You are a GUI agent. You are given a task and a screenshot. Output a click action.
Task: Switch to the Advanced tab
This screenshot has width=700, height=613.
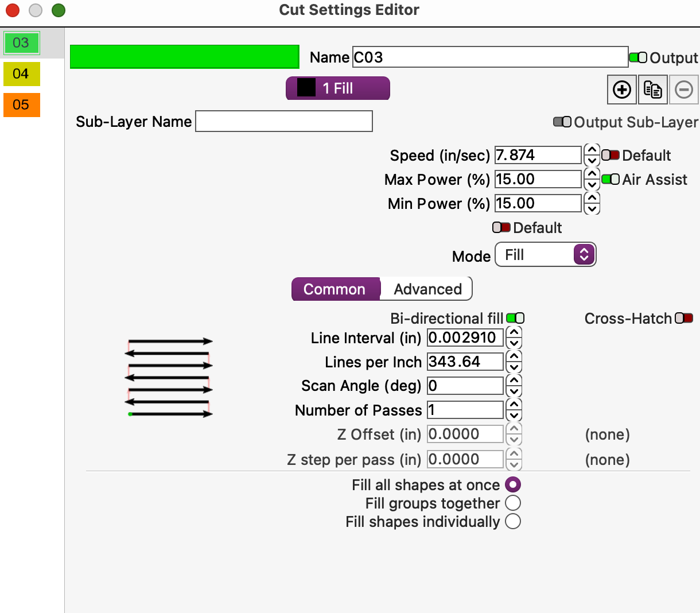[427, 289]
